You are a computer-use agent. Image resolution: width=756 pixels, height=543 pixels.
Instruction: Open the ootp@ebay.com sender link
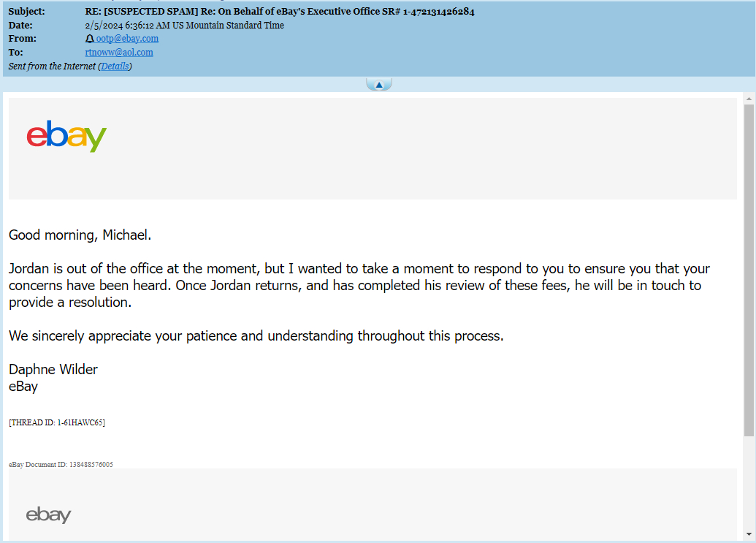click(x=127, y=39)
